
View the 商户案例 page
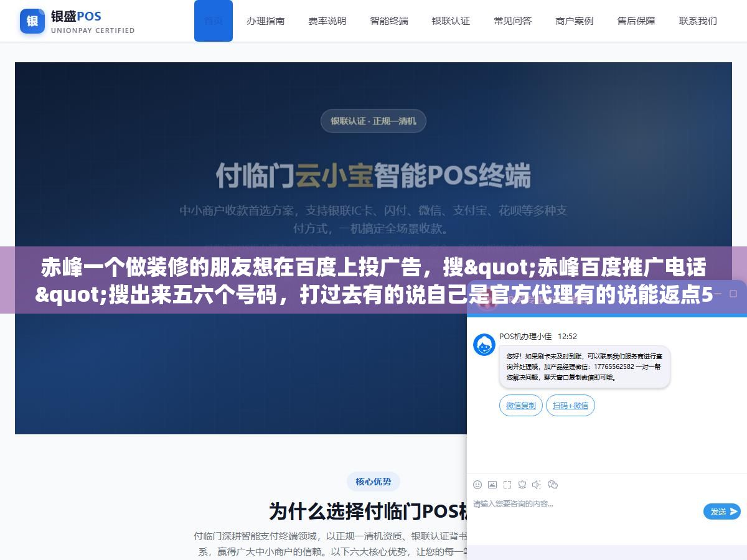(575, 21)
